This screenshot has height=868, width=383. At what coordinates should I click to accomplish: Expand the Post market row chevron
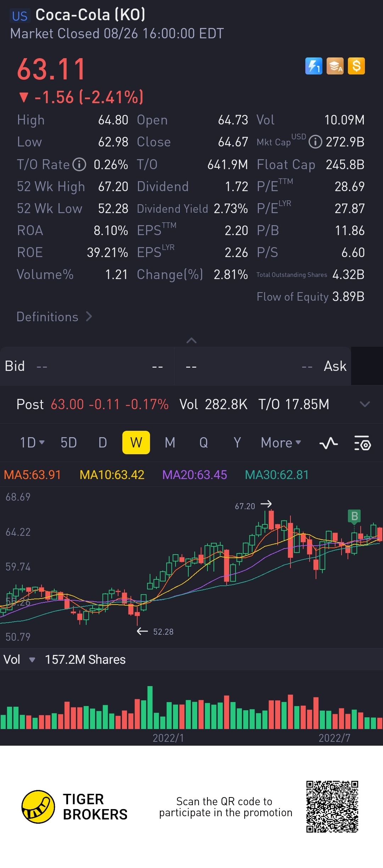(365, 404)
